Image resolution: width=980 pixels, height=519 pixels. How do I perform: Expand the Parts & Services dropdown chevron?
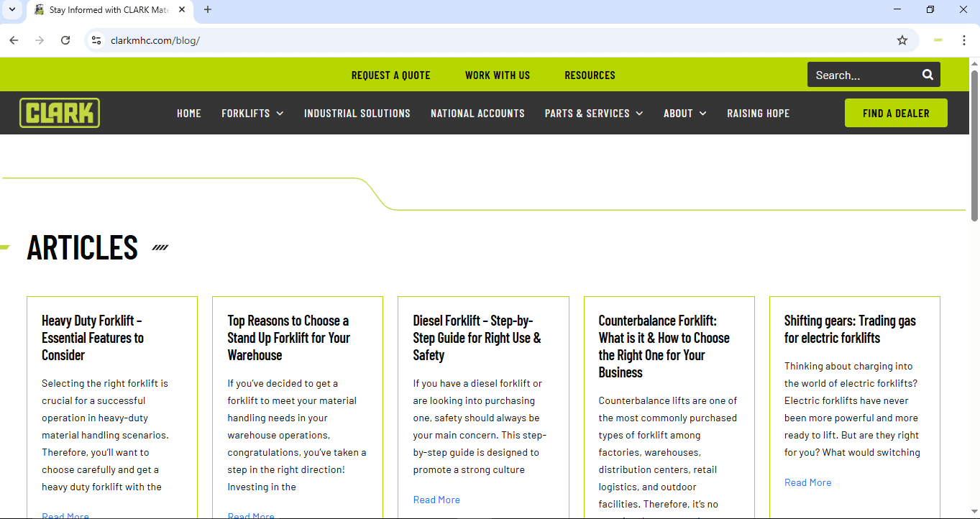click(639, 114)
